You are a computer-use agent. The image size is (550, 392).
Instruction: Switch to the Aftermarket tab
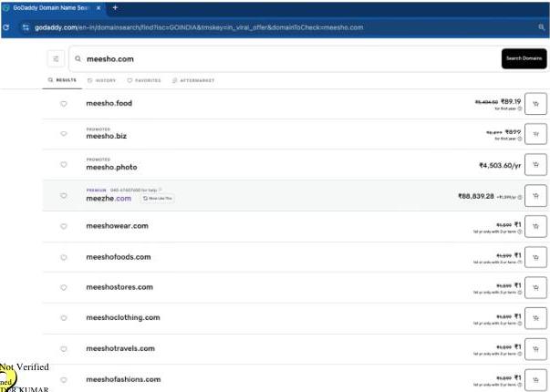pyautogui.click(x=193, y=80)
